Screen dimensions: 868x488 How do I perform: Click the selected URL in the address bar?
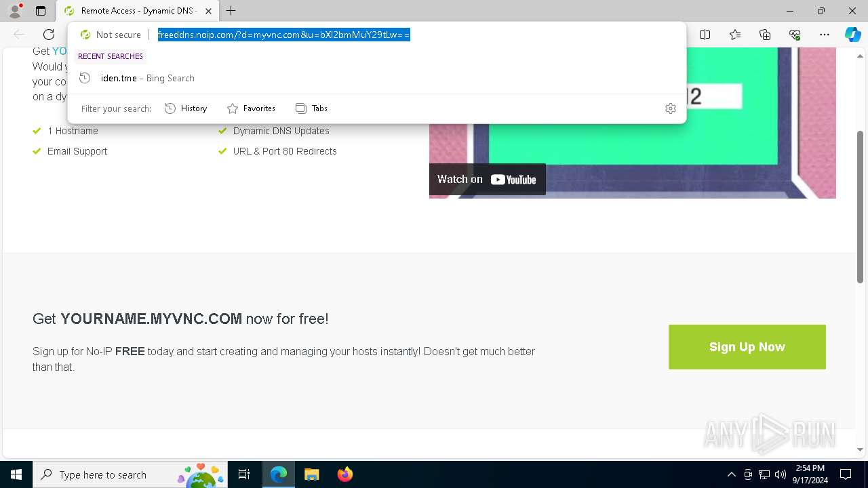283,35
